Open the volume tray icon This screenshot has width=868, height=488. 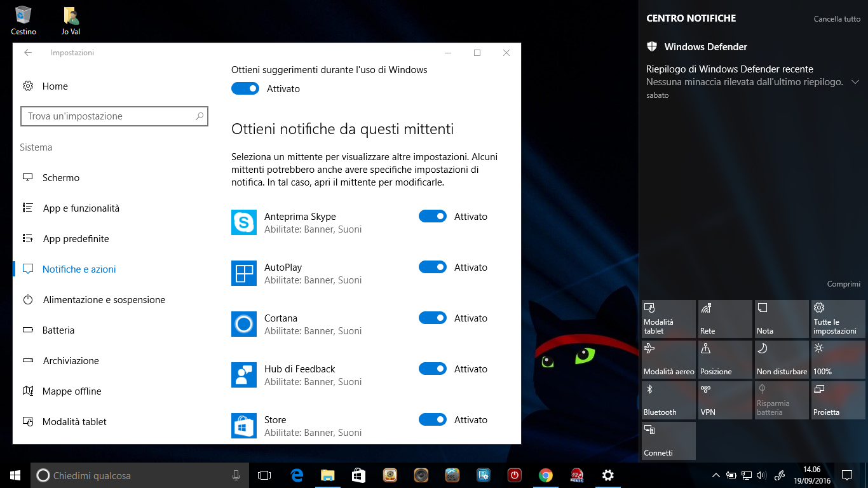(761, 475)
